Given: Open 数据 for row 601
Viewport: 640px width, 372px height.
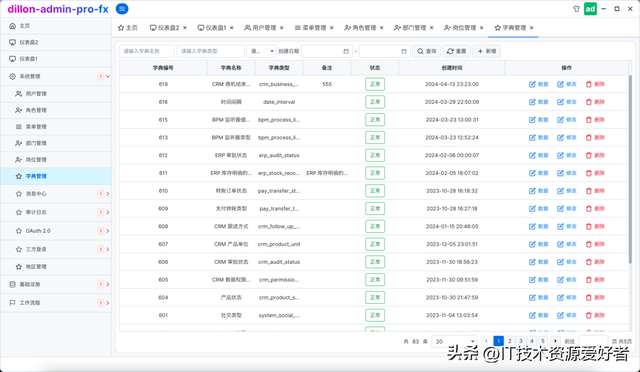Looking at the screenshot, I should pos(538,315).
